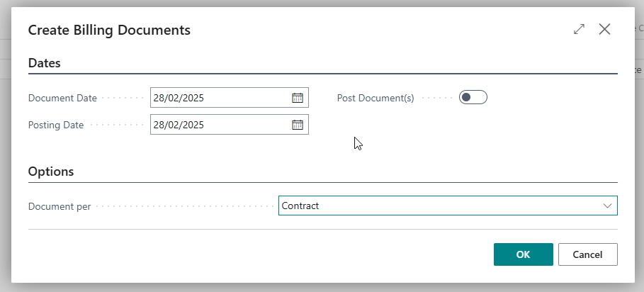Expand the dialog to full screen
Image resolution: width=644 pixels, height=292 pixels.
[x=579, y=29]
